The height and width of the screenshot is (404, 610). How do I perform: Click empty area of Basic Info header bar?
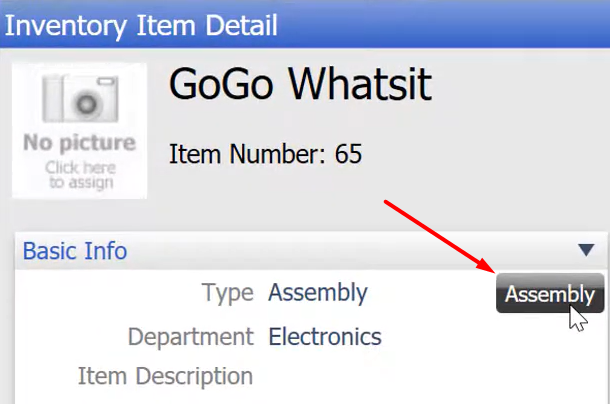click(x=350, y=251)
